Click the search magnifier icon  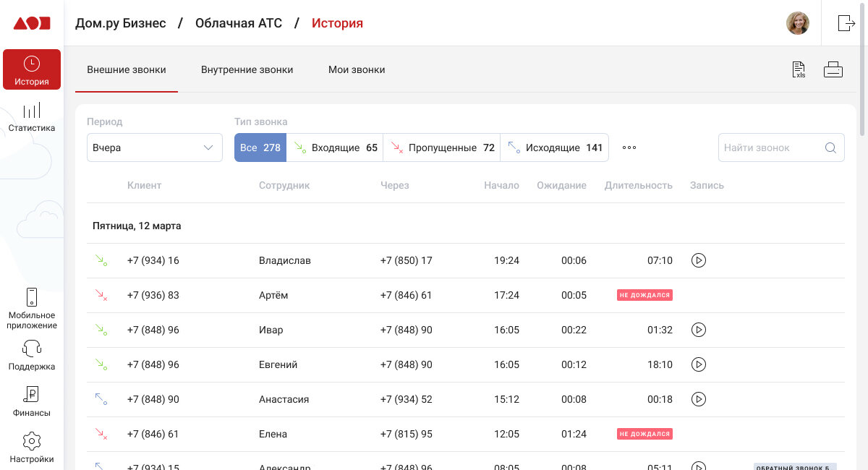[830, 148]
